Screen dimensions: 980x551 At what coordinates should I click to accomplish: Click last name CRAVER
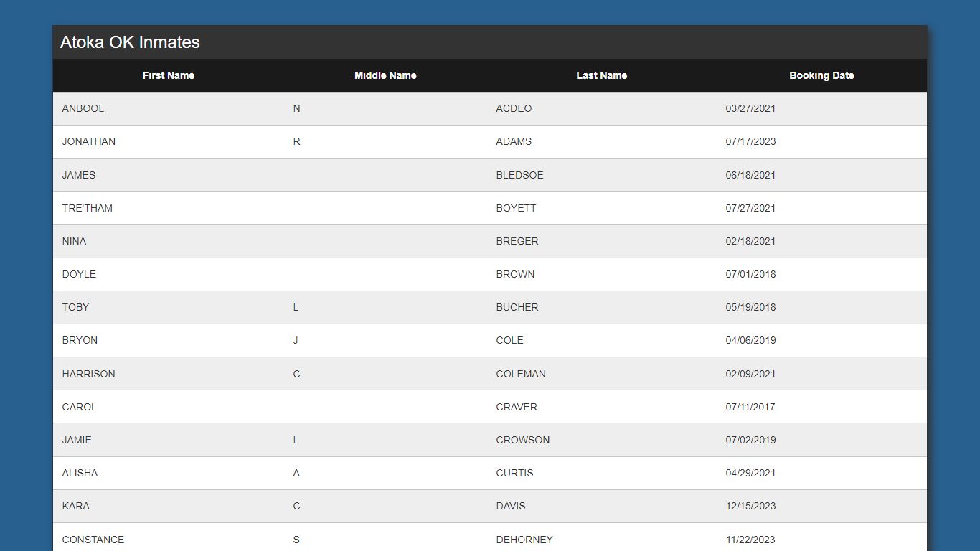(x=517, y=407)
